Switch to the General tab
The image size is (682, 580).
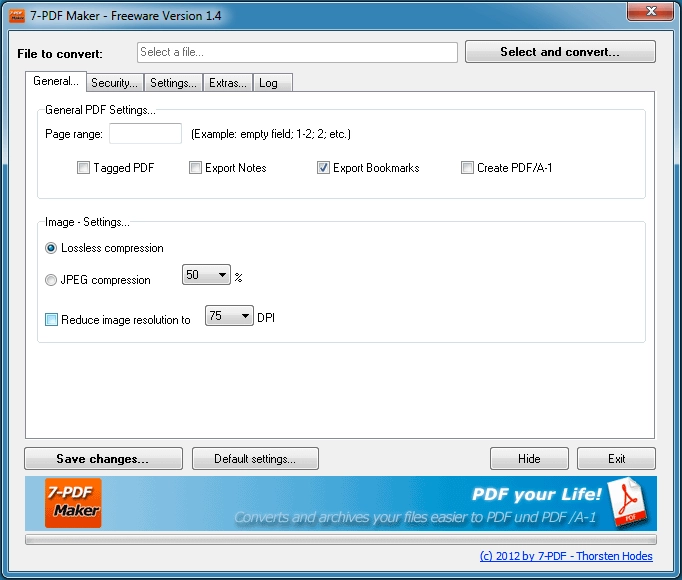pyautogui.click(x=56, y=81)
